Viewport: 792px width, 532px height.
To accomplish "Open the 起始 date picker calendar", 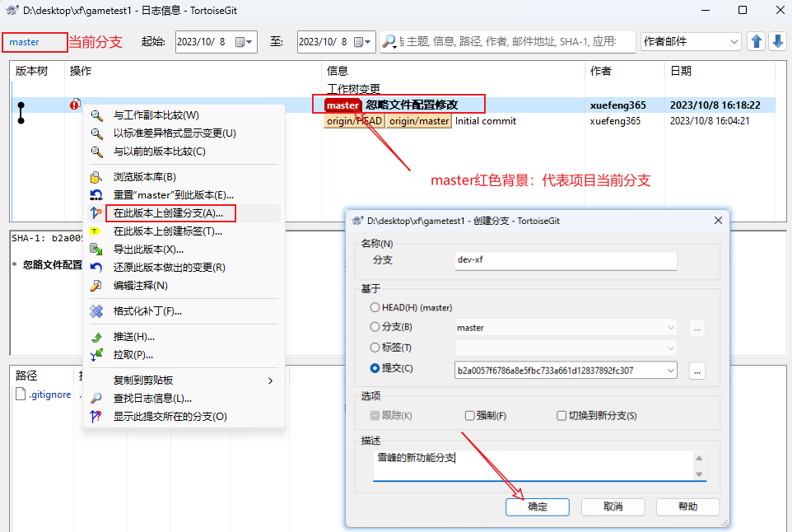I will pos(239,41).
